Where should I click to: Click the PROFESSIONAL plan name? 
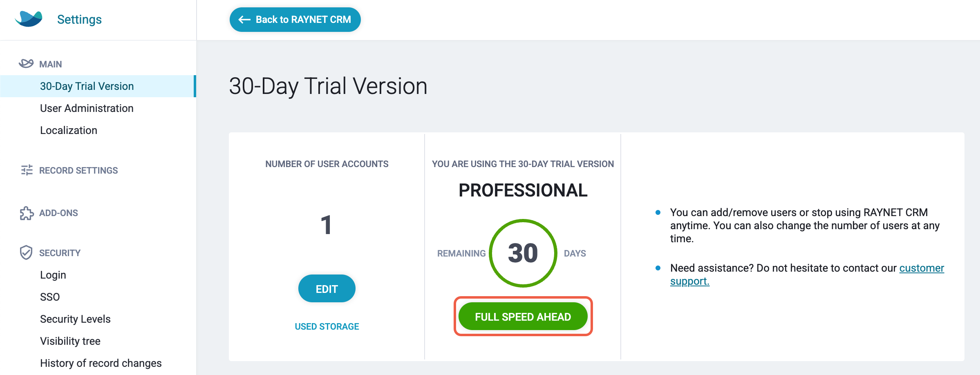523,190
